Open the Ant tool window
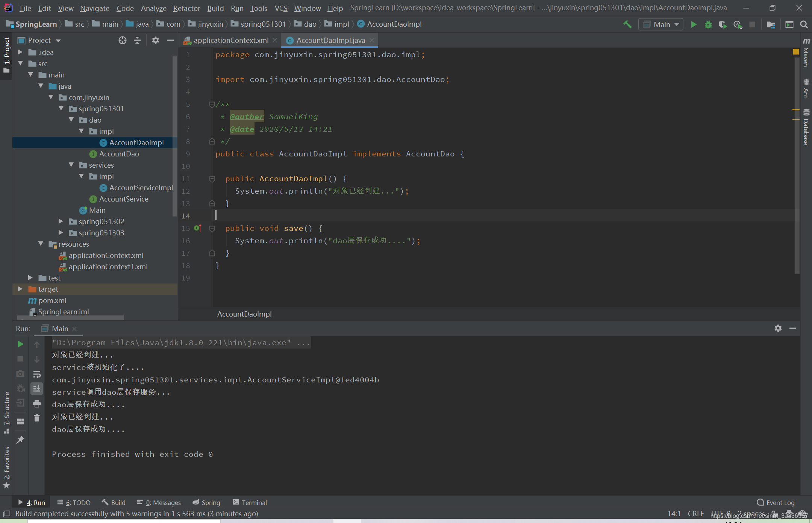 click(x=806, y=88)
